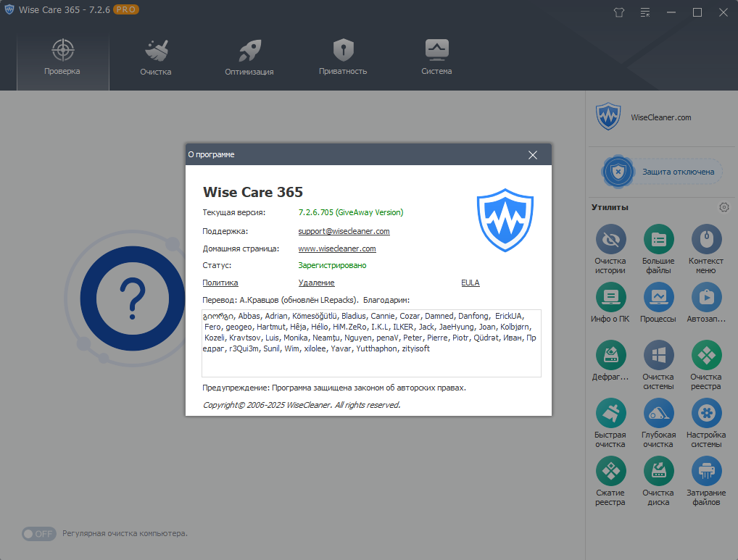Switch to the Приватность tab

[343, 58]
